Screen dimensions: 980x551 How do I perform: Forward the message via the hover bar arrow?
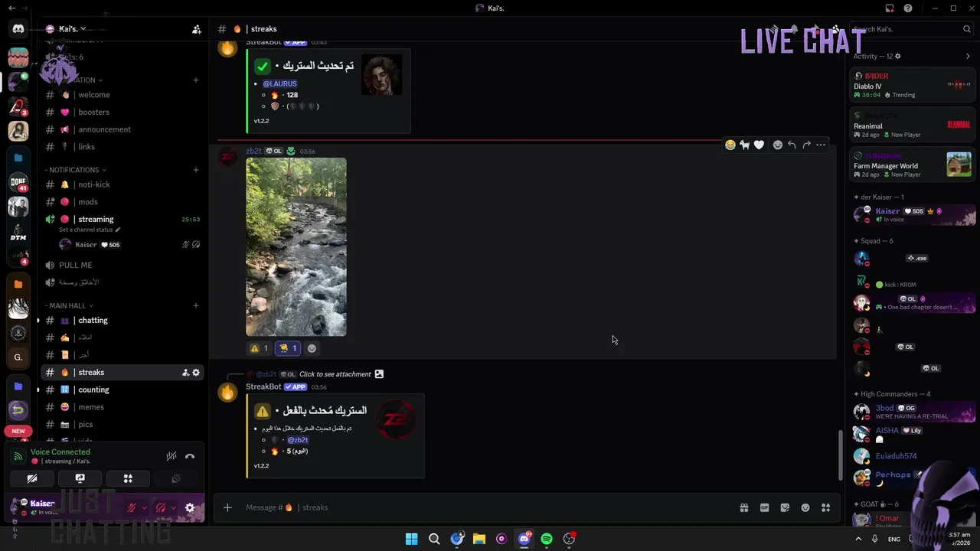[806, 145]
